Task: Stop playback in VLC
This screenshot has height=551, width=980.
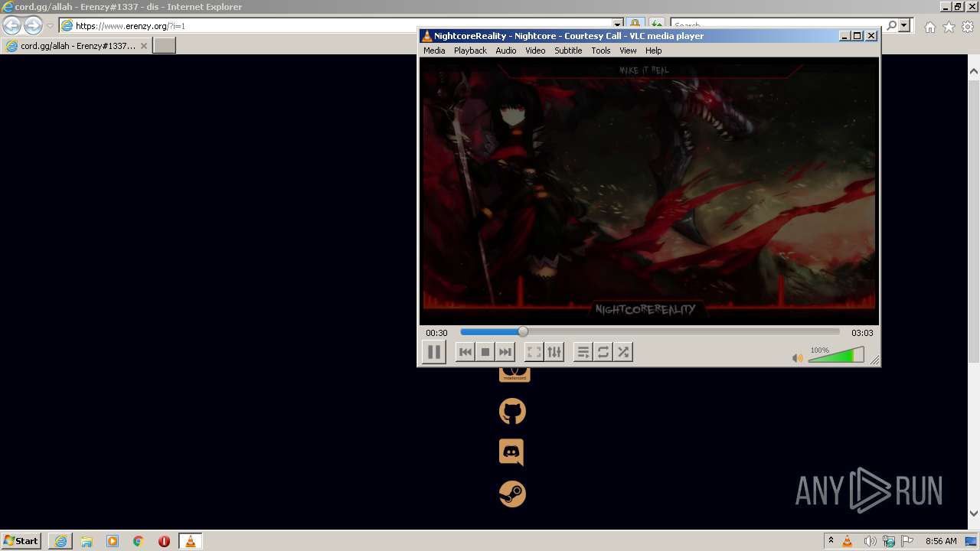Action: click(x=485, y=352)
